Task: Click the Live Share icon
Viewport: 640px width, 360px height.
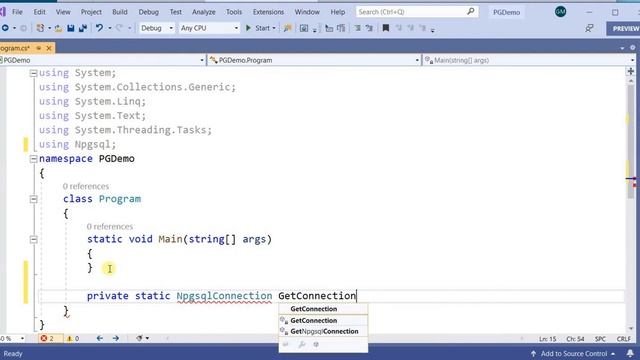Action: coord(589,28)
